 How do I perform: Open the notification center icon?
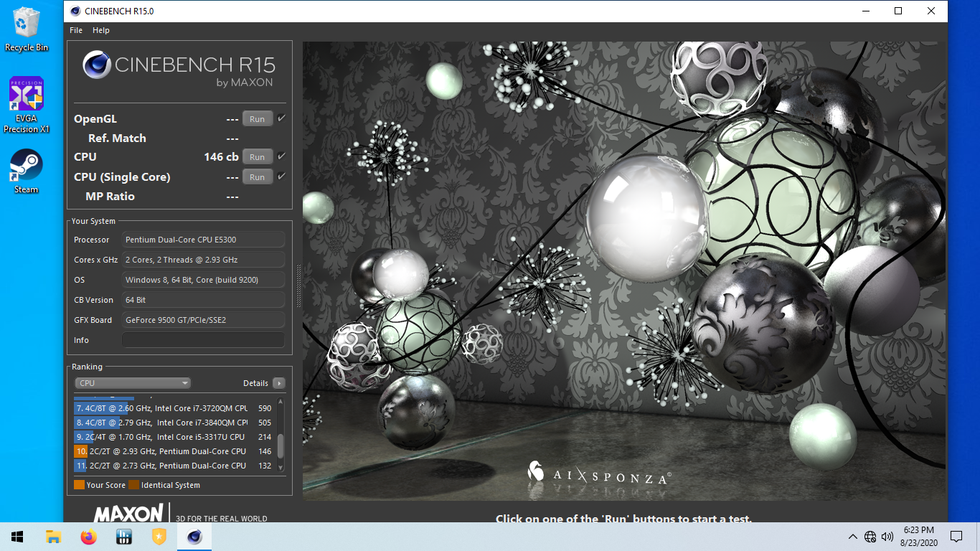click(956, 537)
